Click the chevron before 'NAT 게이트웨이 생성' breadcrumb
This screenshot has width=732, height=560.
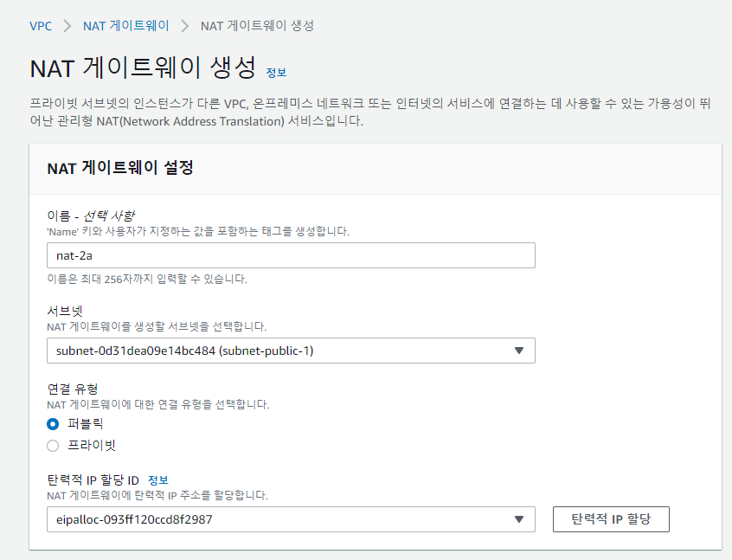click(x=185, y=26)
